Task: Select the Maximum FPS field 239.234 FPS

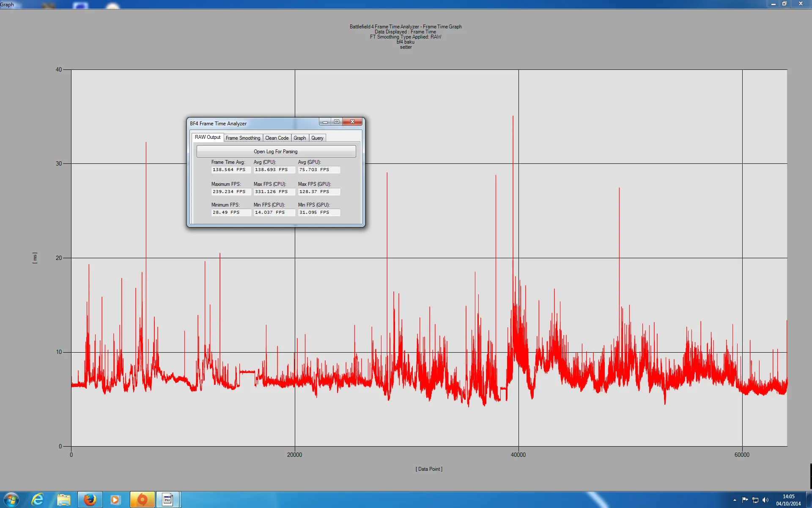Action: 231,192
